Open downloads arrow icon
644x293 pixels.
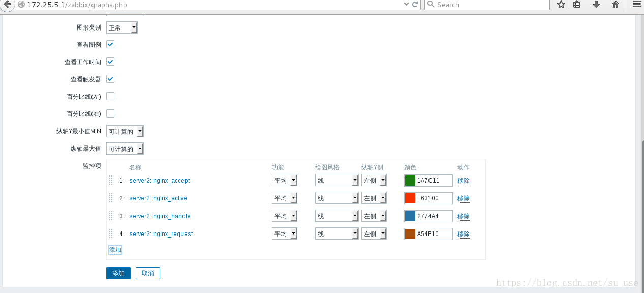point(596,4)
